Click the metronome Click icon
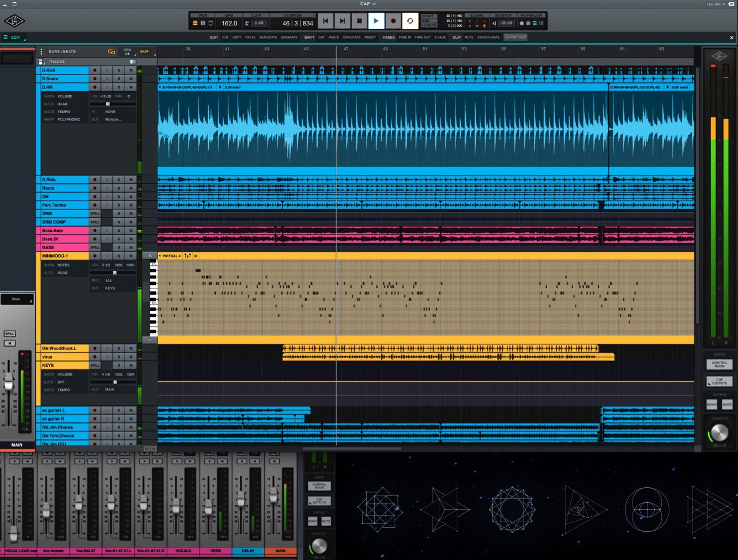Screen dimensions: 738x560 (247, 23)
